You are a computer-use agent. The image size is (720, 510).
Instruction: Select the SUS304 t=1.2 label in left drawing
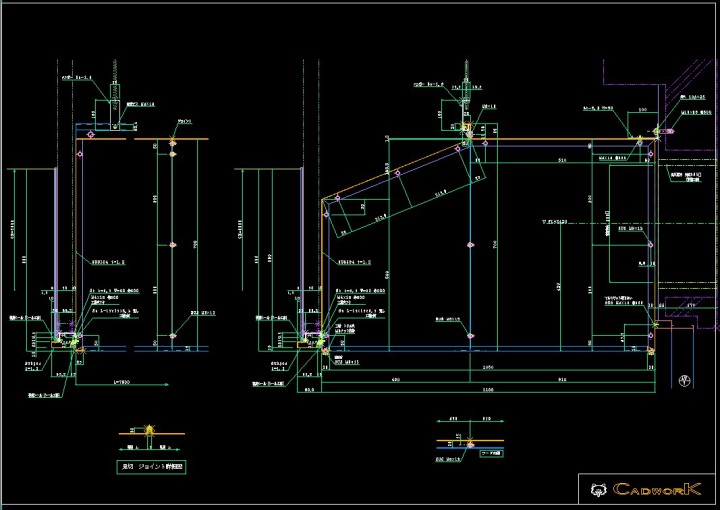[x=108, y=263]
